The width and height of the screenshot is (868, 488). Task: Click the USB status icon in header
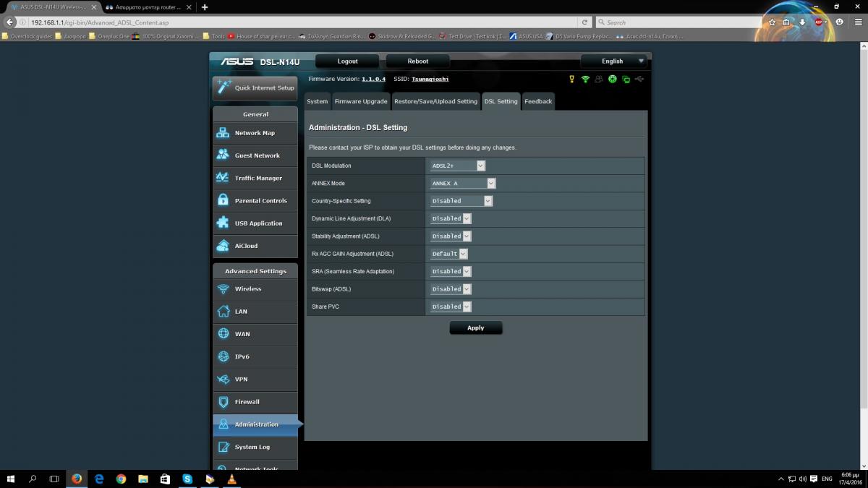point(639,80)
